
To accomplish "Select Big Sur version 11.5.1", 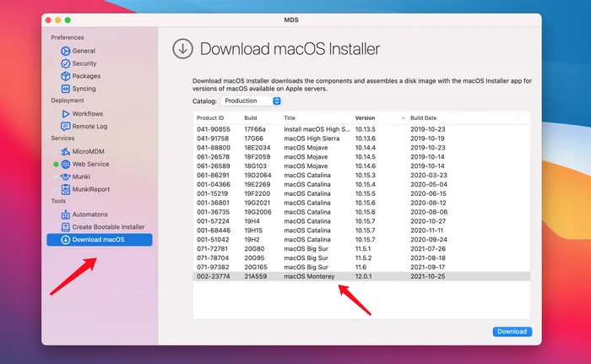I will (x=363, y=249).
